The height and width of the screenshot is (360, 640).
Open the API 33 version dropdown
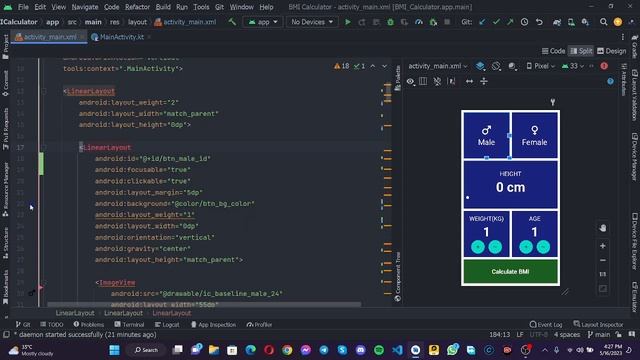[573, 66]
